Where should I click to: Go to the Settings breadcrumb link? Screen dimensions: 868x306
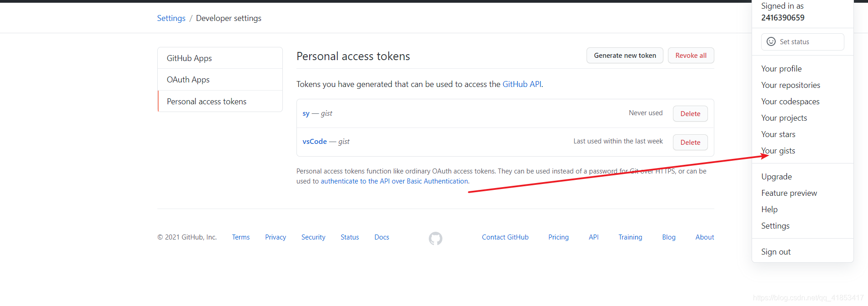[171, 18]
